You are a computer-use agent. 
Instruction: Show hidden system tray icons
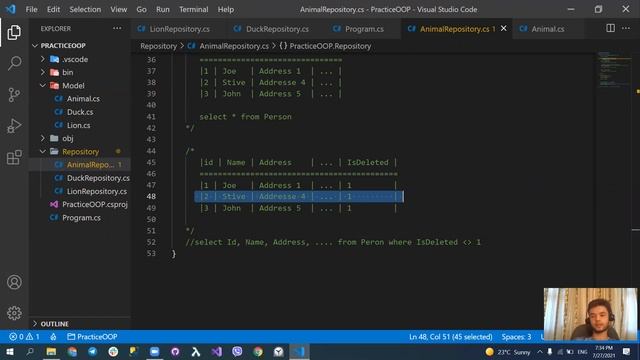pos(540,351)
